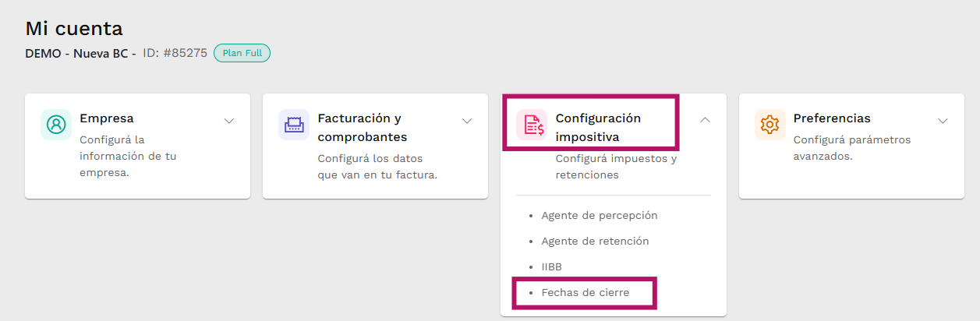
Task: Collapse the Configuración impositiva chevron
Action: 705,120
